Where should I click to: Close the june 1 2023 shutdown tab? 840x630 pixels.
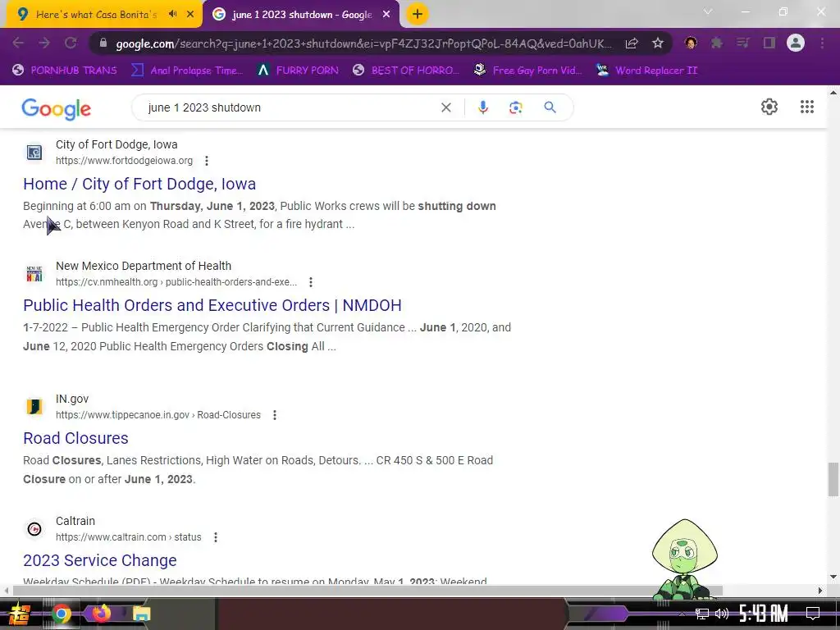[386, 14]
